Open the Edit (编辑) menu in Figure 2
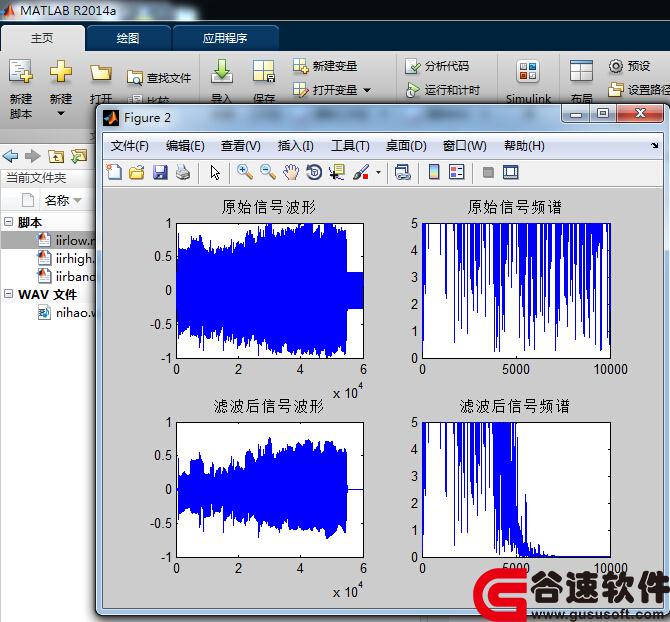The width and height of the screenshot is (670, 622). pyautogui.click(x=185, y=146)
